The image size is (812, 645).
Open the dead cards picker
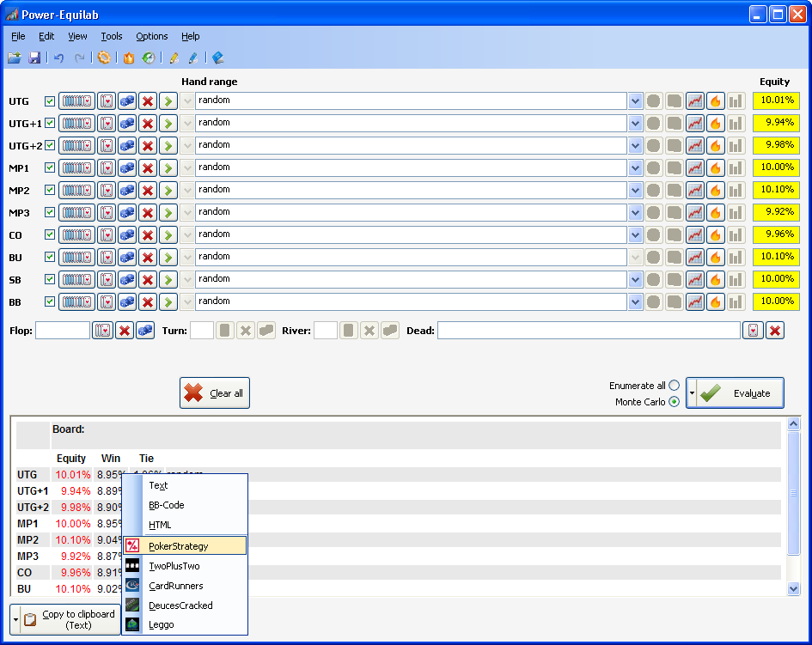(753, 331)
